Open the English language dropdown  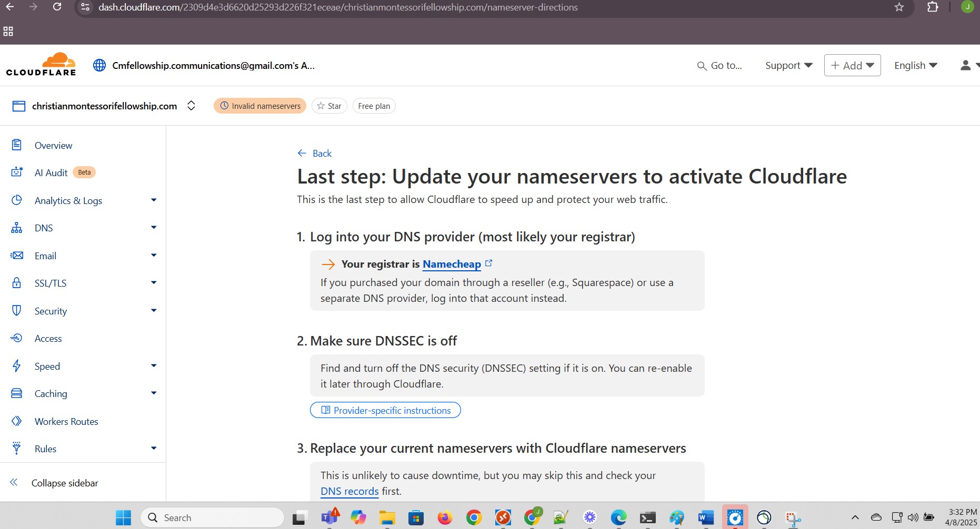click(x=915, y=65)
